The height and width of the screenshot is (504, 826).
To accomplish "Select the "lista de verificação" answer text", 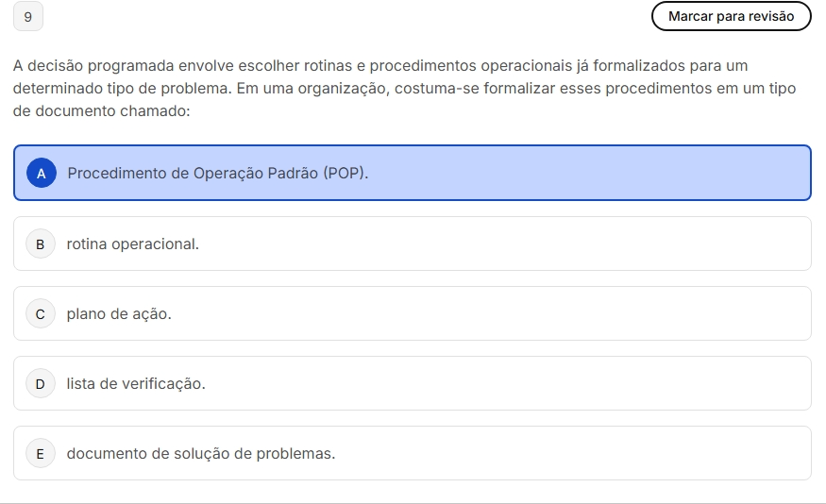I will 136,383.
